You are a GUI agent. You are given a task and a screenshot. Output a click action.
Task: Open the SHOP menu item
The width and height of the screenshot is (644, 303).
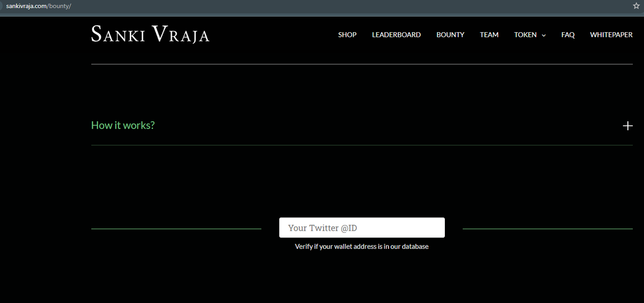347,35
